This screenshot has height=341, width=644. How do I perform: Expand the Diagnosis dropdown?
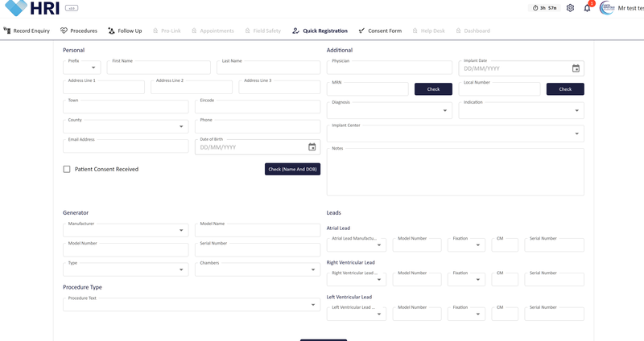click(390, 110)
